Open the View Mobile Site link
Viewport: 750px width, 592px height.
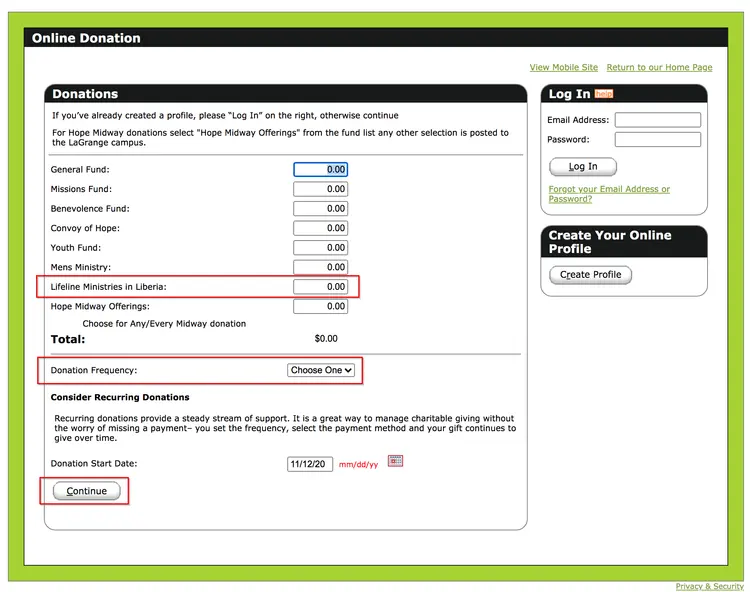pos(563,67)
